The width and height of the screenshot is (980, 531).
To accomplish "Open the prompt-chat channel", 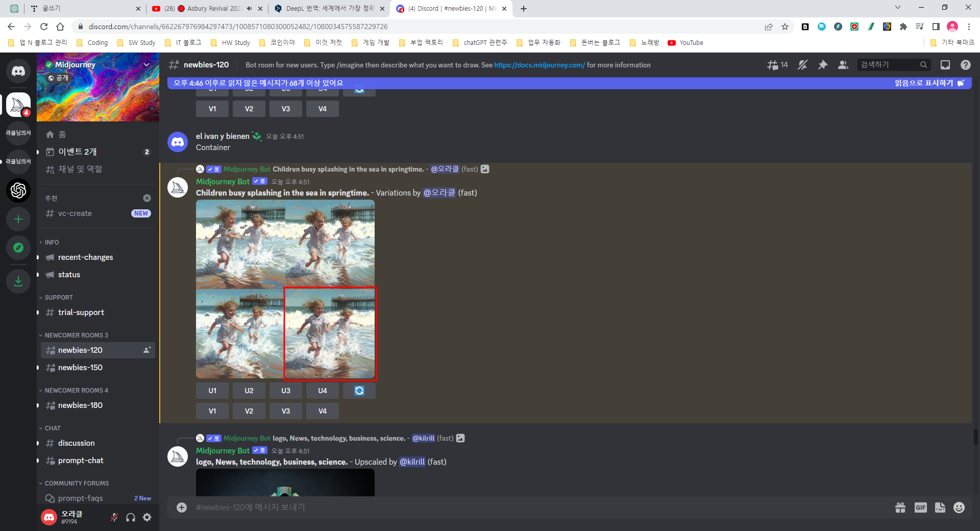I will tap(98, 461).
